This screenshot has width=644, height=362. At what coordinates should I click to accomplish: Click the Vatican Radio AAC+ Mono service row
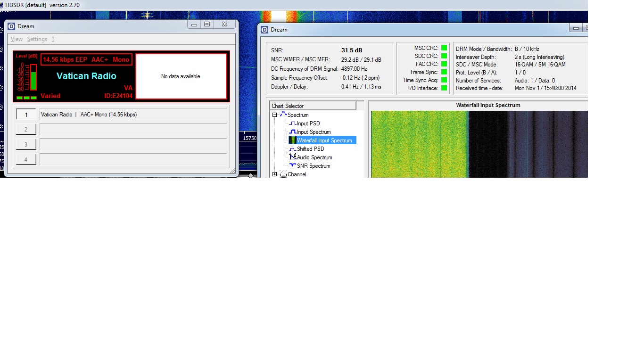click(133, 115)
